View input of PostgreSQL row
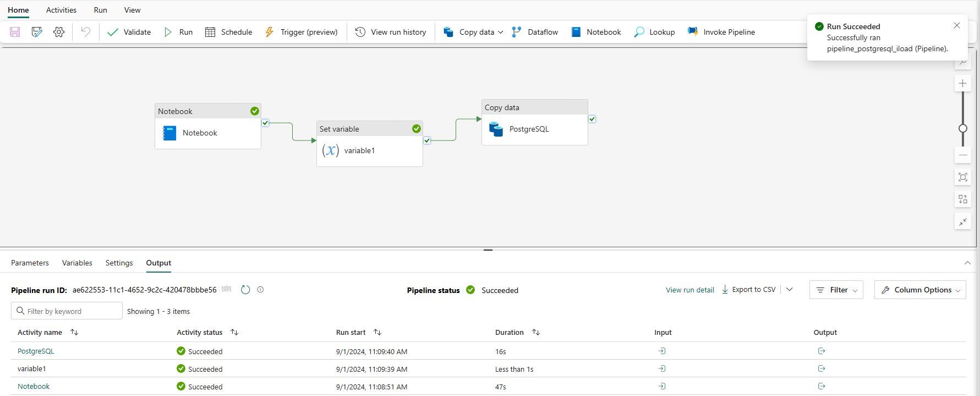The height and width of the screenshot is (396, 980). (x=662, y=351)
